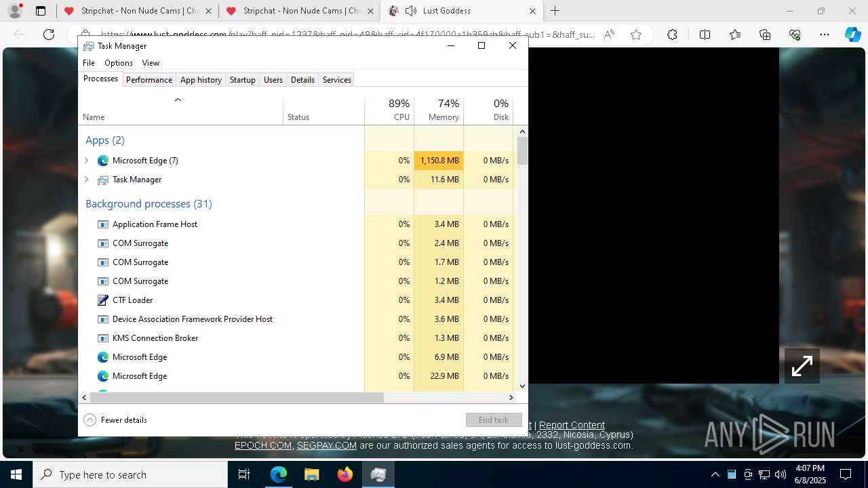The width and height of the screenshot is (868, 488).
Task: Switch to the Details tab
Action: 302,79
